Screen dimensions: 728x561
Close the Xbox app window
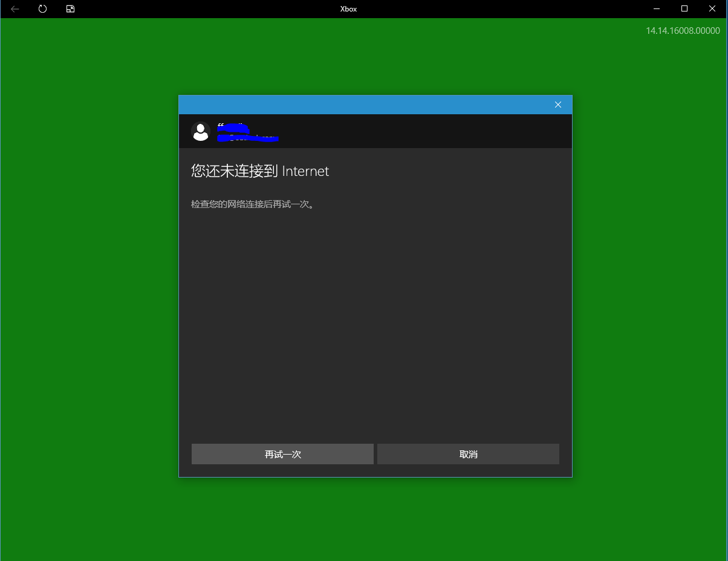[x=712, y=8]
